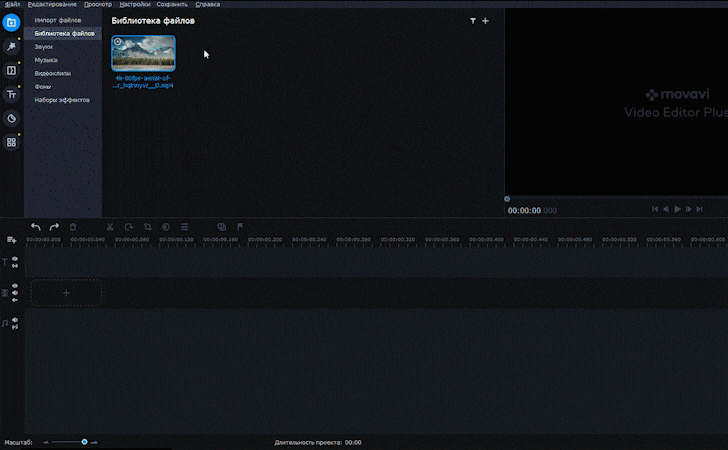Open the Transitions sidebar tab
The width and height of the screenshot is (728, 450).
[11, 70]
